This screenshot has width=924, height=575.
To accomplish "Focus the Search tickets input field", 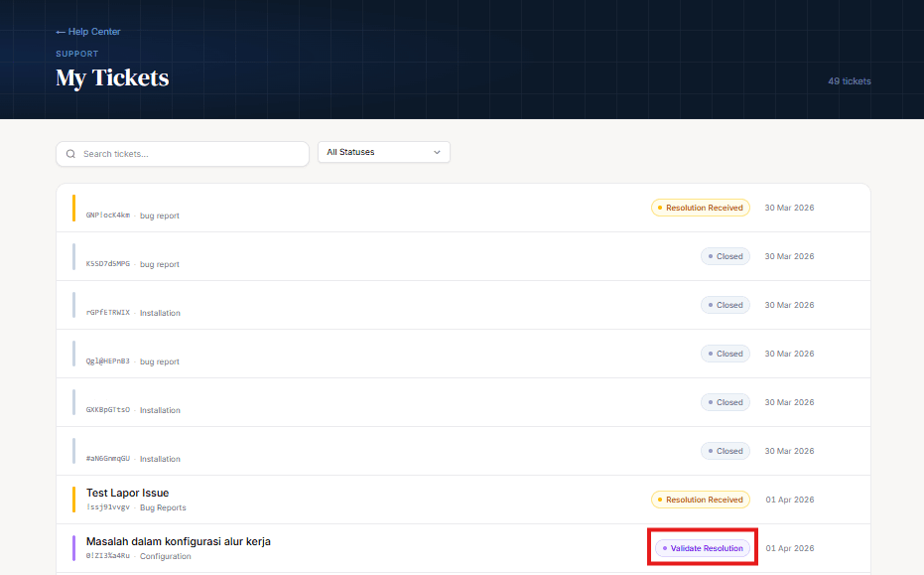I will tap(189, 154).
